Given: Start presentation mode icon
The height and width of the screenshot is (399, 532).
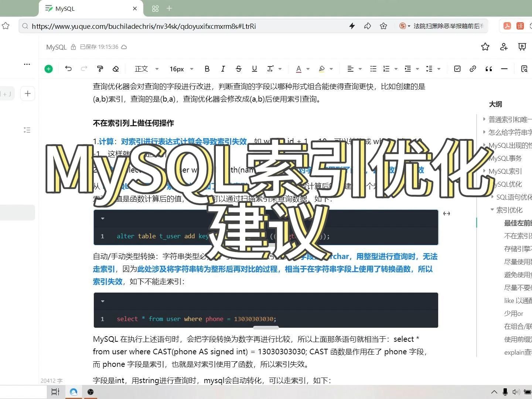Looking at the screenshot, I should pos(522,47).
